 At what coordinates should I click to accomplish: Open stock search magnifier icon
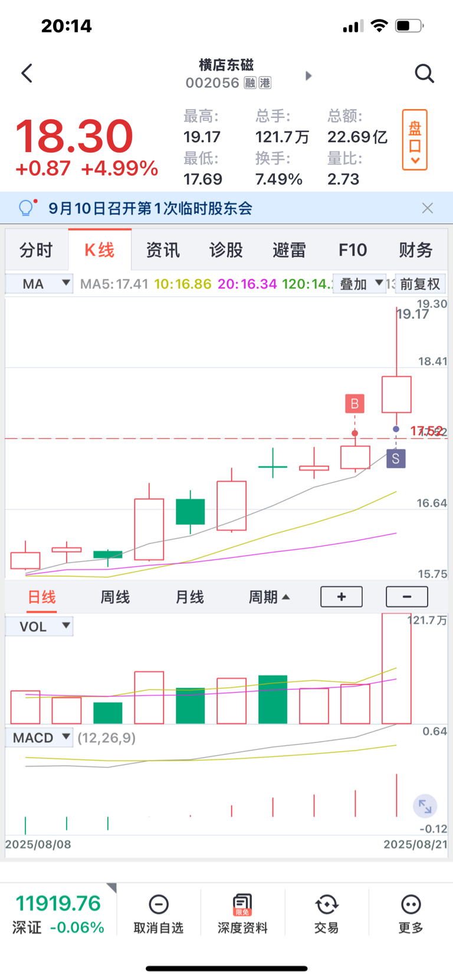click(424, 74)
